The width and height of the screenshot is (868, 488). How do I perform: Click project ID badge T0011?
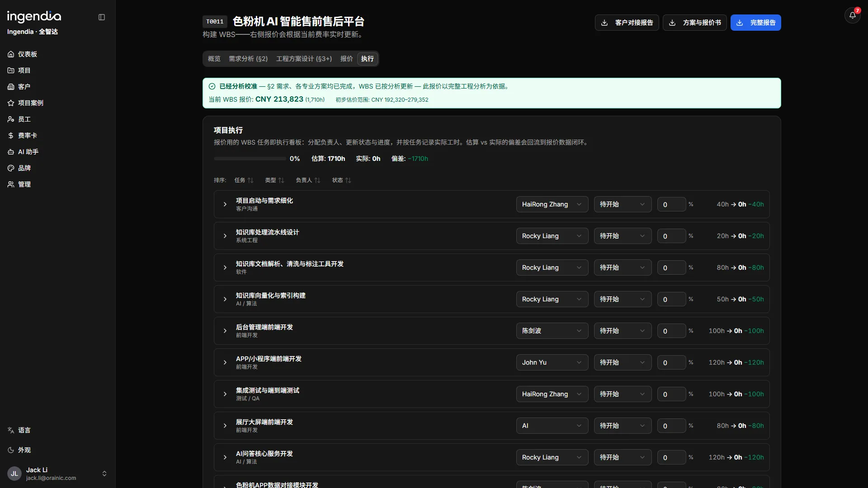click(215, 21)
